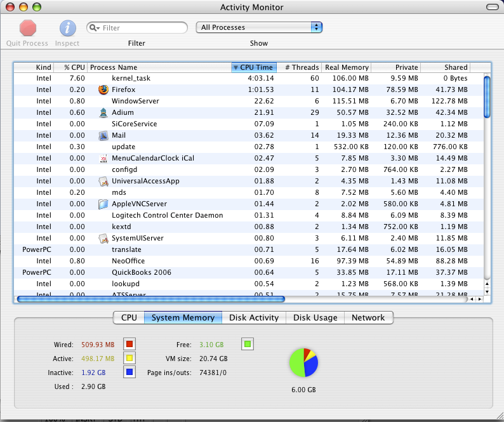The height and width of the screenshot is (422, 504).
Task: Open the All Processes dropdown
Action: click(x=259, y=27)
